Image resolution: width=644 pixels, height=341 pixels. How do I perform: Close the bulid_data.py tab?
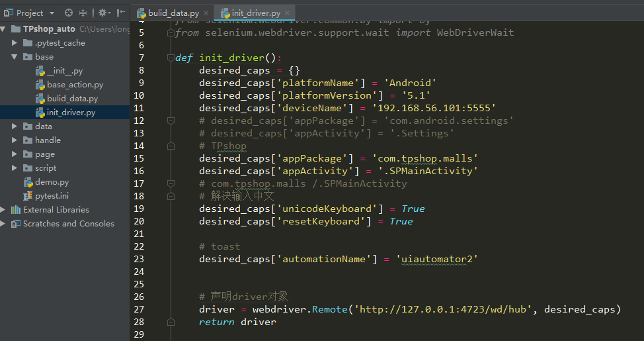pos(206,13)
